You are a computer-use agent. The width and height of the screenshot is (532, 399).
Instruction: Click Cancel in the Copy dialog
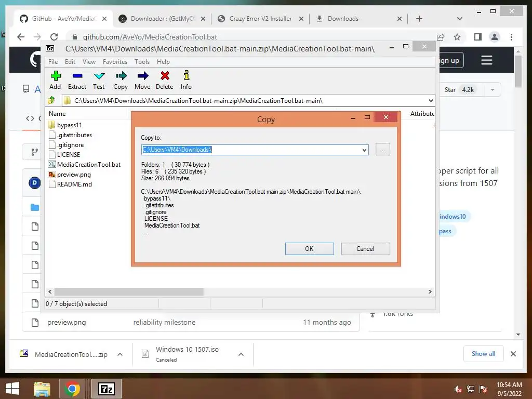[x=365, y=249]
